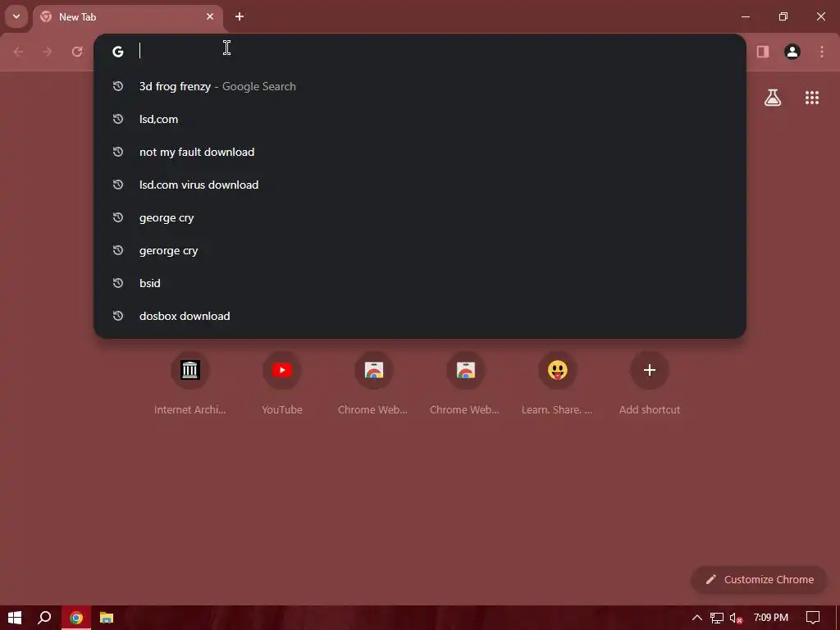Screen dimensions: 840x630
Task: Open taskbar search magnifier
Action: coord(44,618)
